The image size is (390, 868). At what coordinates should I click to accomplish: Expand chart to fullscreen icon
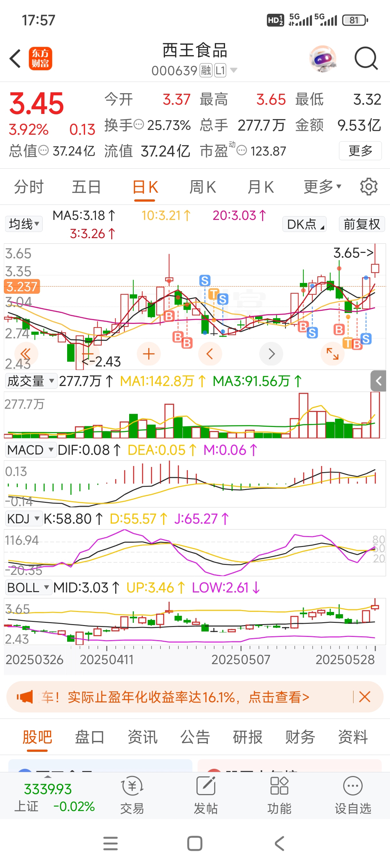coord(332,354)
